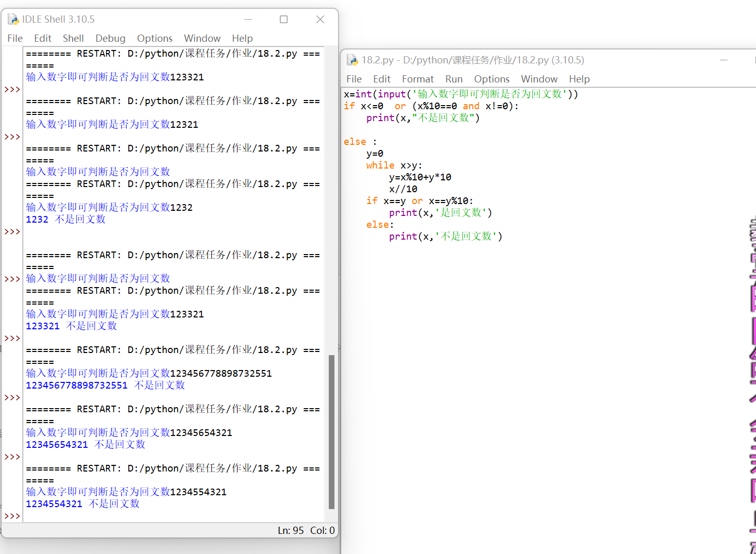
Task: Click the 'if x<=0 or' code line
Action: click(x=431, y=106)
